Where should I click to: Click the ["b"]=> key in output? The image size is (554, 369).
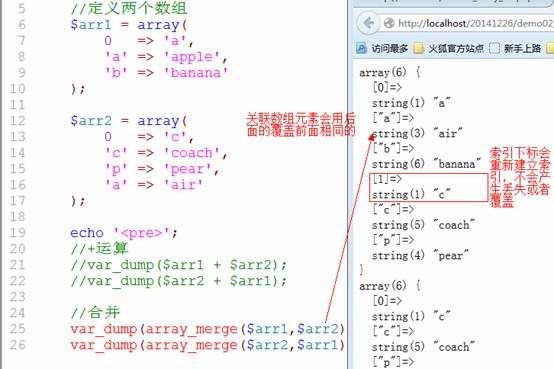coord(393,148)
